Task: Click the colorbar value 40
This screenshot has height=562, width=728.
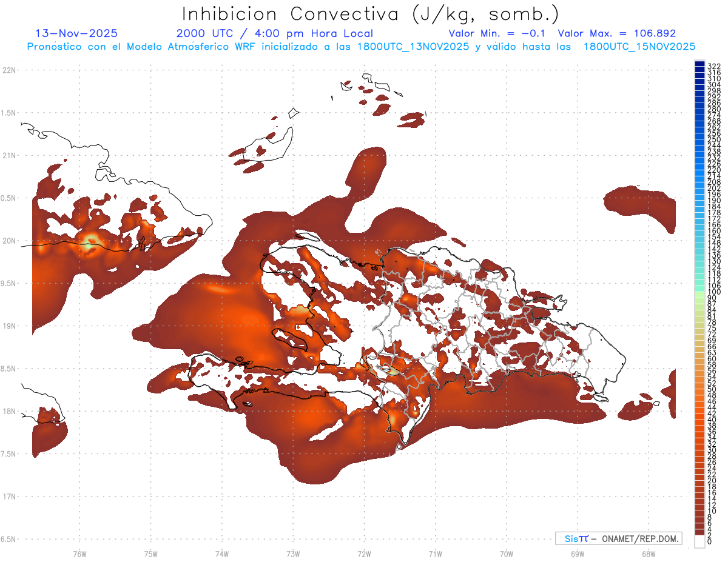Action: (712, 420)
